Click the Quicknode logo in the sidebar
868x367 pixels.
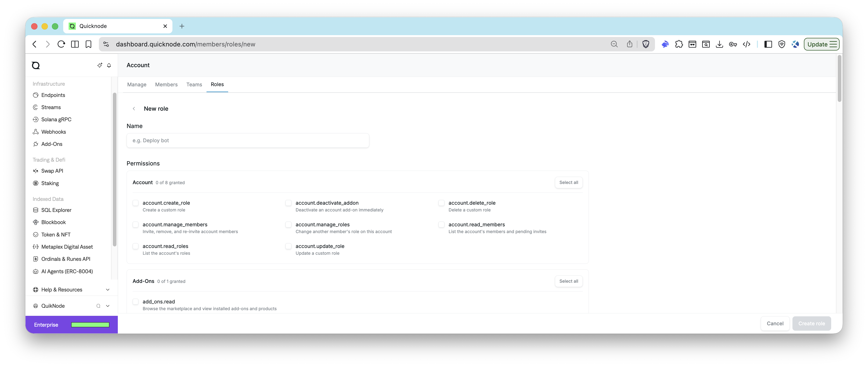(36, 65)
